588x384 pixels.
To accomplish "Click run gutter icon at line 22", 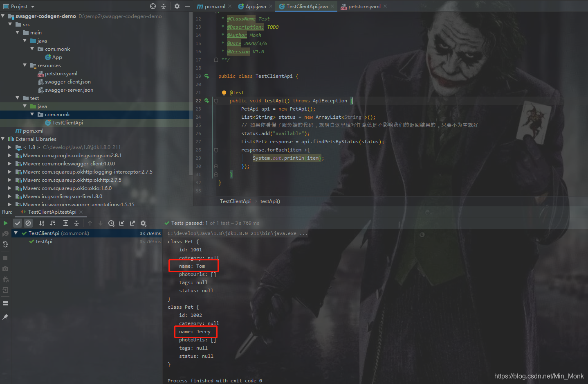I will pos(207,101).
